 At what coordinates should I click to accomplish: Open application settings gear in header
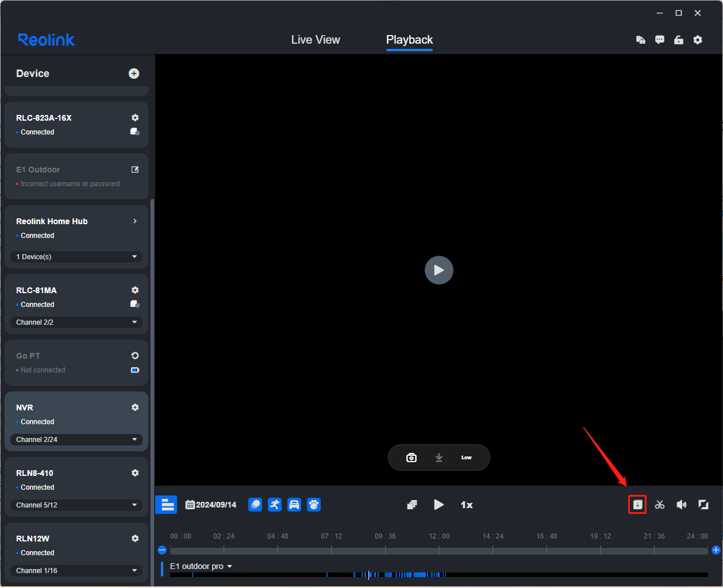(698, 40)
